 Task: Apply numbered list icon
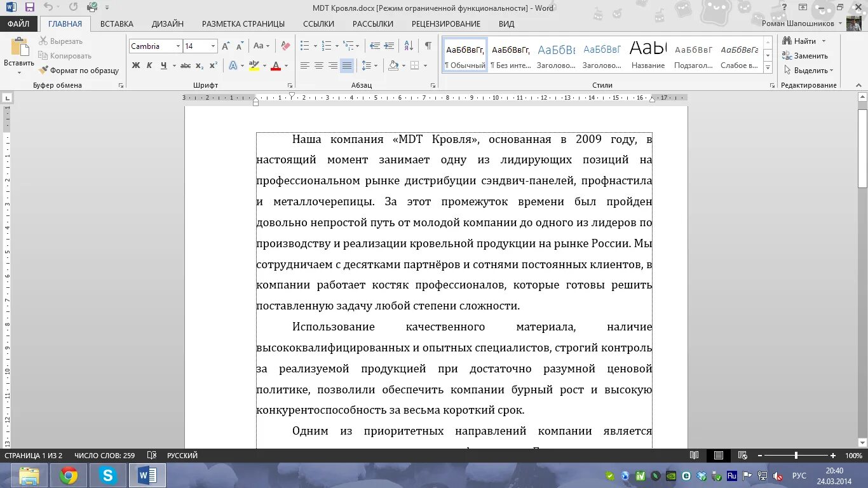click(x=327, y=46)
